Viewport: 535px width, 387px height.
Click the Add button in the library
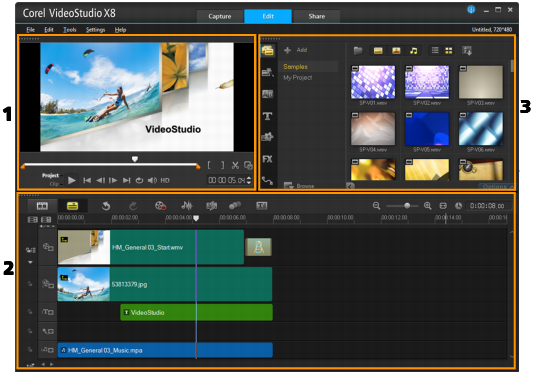[x=295, y=50]
